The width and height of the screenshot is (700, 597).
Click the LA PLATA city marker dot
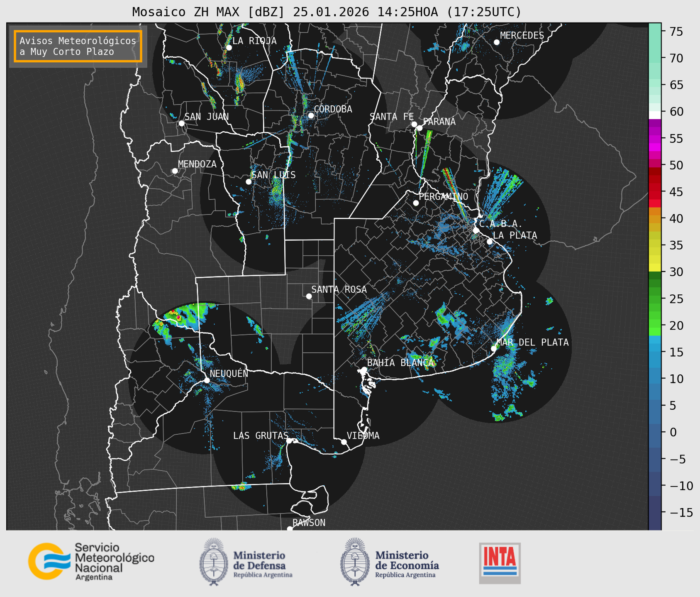490,242
